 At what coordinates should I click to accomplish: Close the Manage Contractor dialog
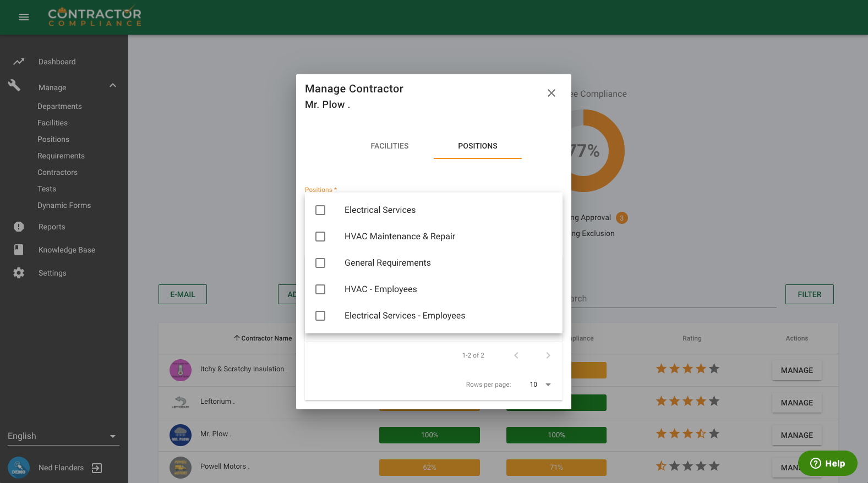(552, 93)
